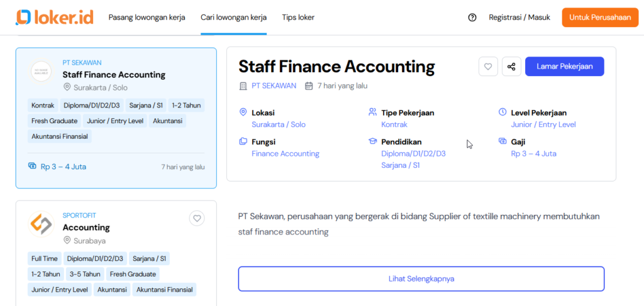Click the help question mark icon

[x=472, y=18]
